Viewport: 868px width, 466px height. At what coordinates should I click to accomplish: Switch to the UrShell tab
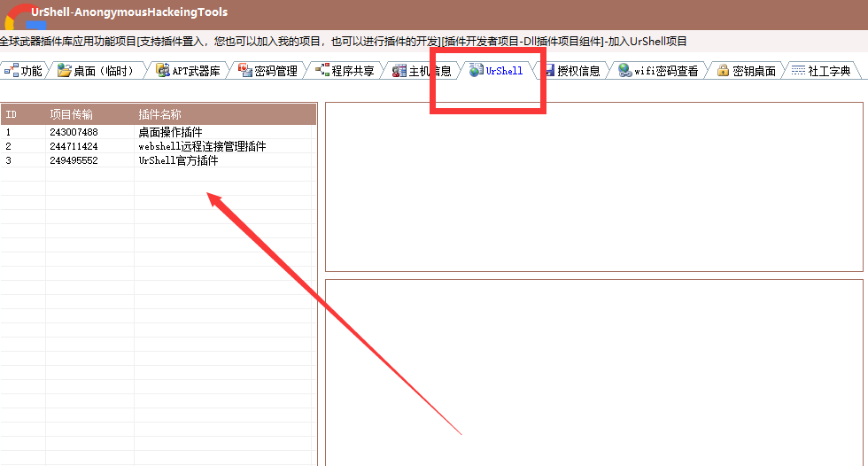pos(497,71)
